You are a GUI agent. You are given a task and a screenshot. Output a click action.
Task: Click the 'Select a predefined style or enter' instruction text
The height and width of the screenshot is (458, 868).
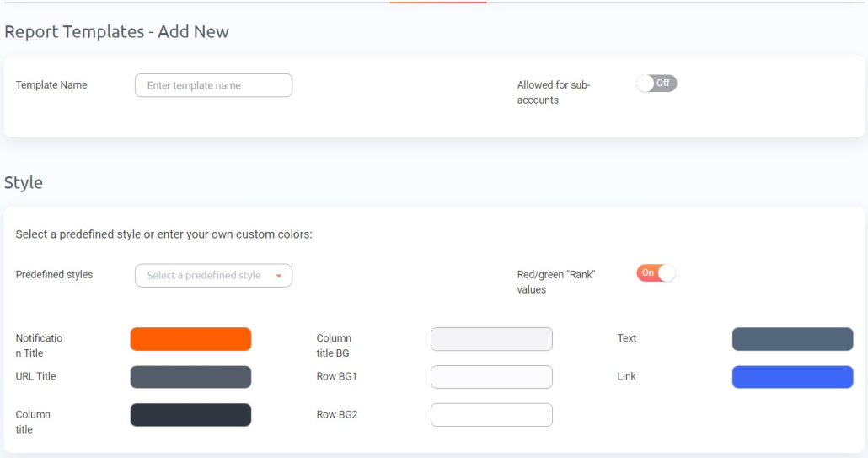pyautogui.click(x=163, y=234)
